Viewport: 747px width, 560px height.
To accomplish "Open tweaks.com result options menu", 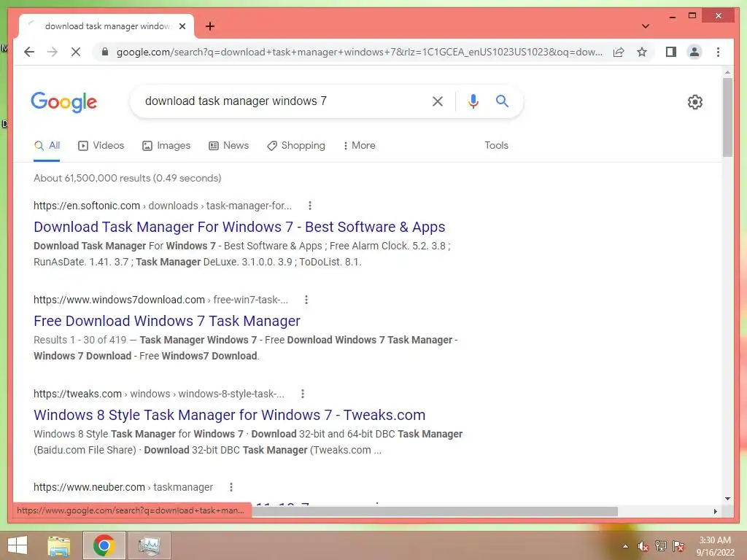I will [303, 394].
